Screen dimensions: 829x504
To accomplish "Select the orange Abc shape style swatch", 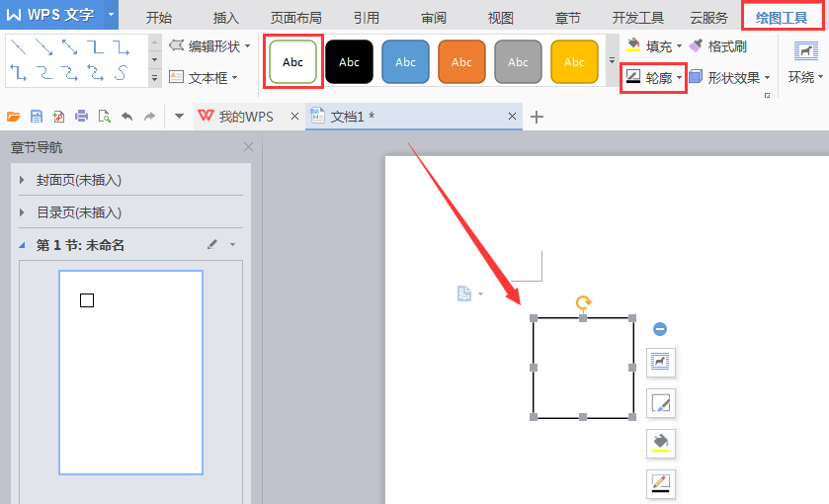I will (x=461, y=62).
